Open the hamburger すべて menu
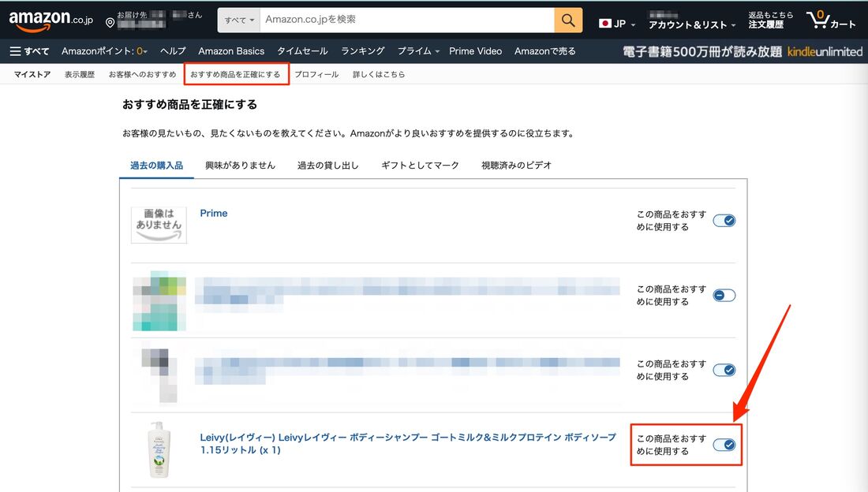The width and height of the screenshot is (868, 492). click(29, 51)
